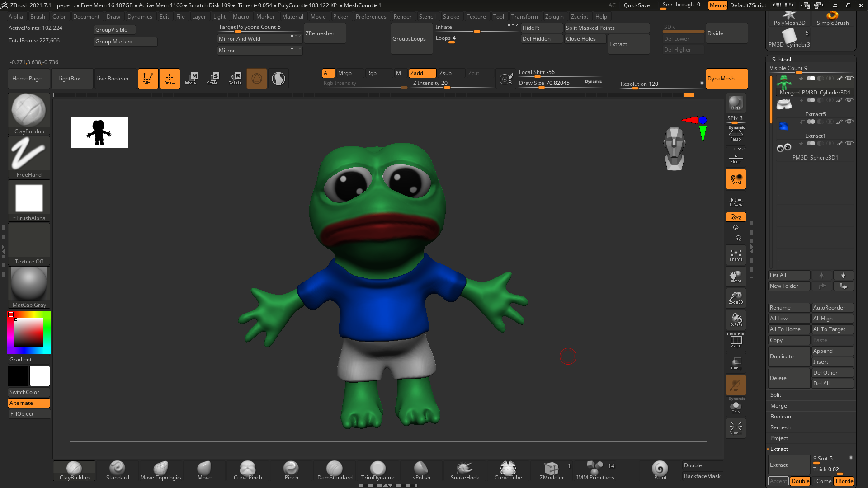Toggle visibility of PM3D_Sphere3D1 subtool
This screenshot has height=488, width=868.
tap(849, 143)
